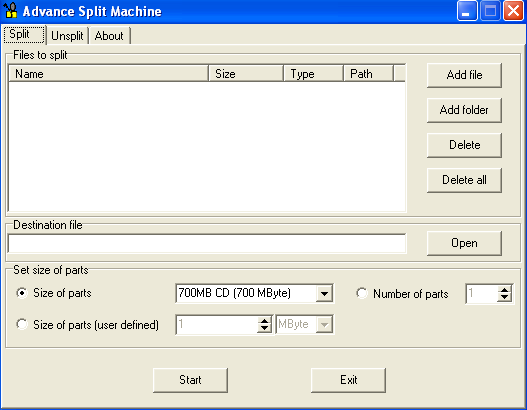Open the About tab
The width and height of the screenshot is (527, 410).
(x=109, y=36)
